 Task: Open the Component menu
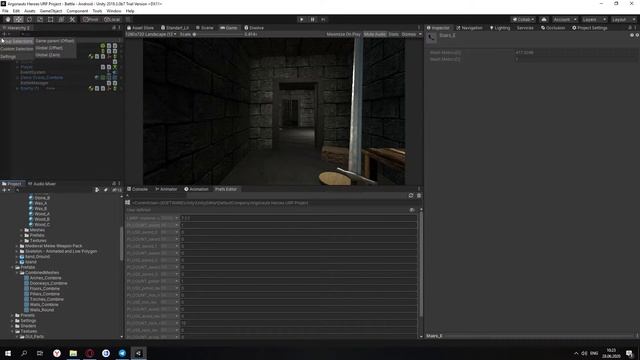point(77,11)
